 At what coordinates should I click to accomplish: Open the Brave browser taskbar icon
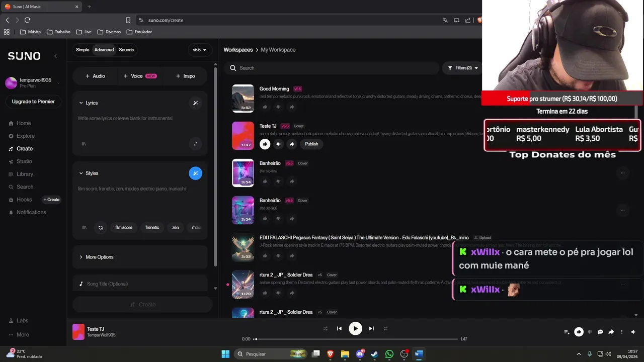coord(331,354)
